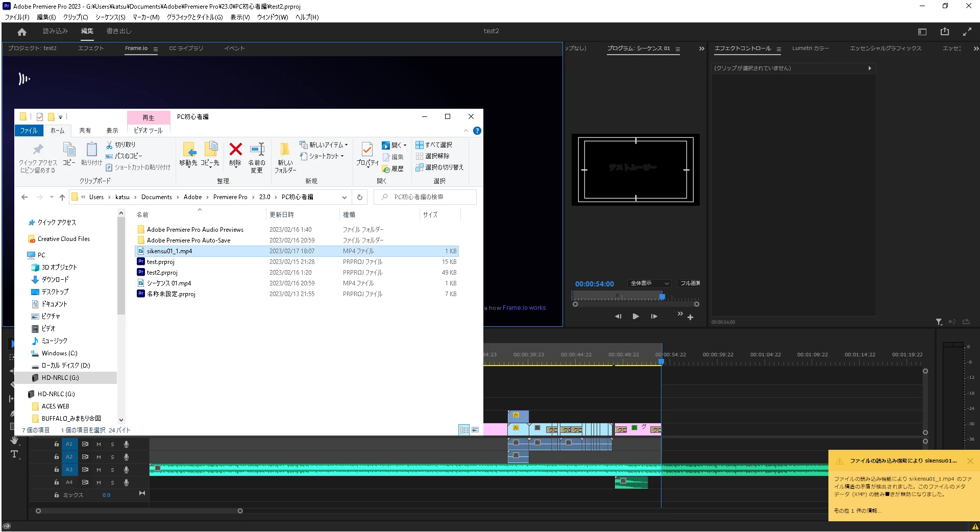The height and width of the screenshot is (532, 980).
Task: Expand Explorer address bar history dropdown
Action: click(x=345, y=197)
